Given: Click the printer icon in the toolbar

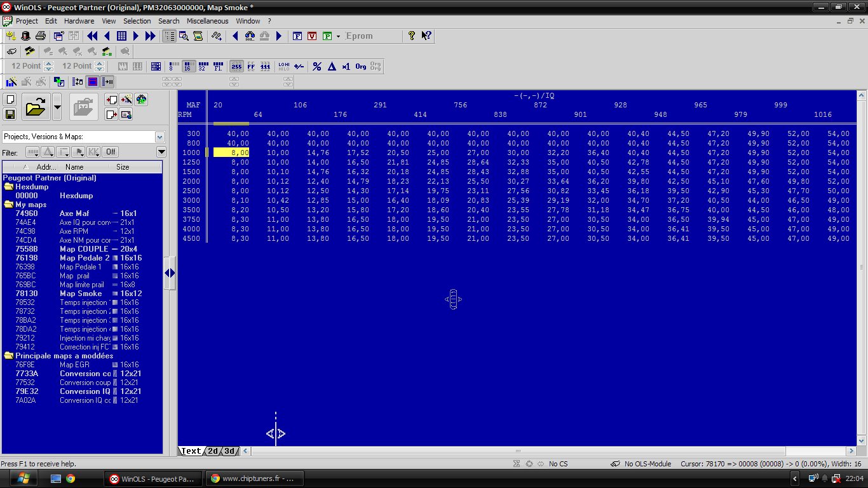Looking at the screenshot, I should click(40, 36).
